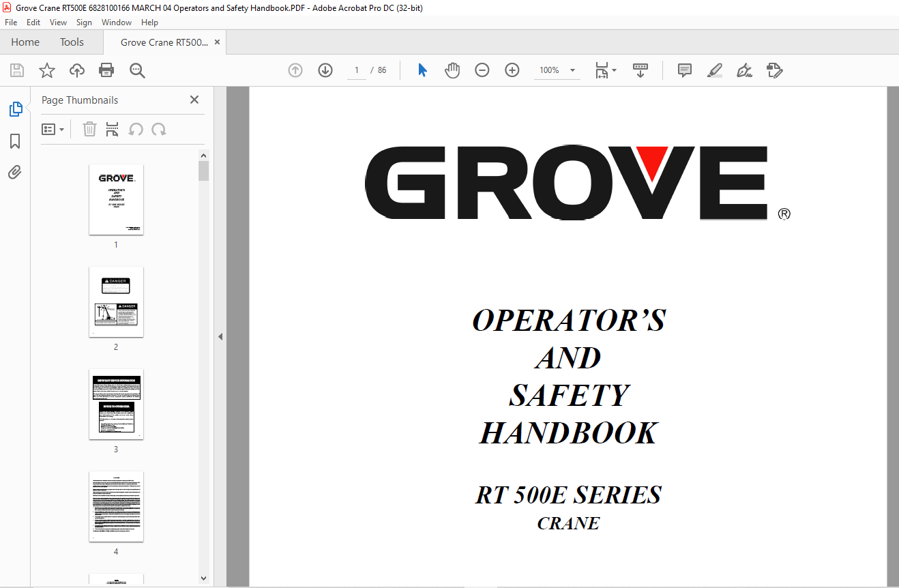Select page 1 thumbnail
The height and width of the screenshot is (588, 899).
pyautogui.click(x=116, y=199)
